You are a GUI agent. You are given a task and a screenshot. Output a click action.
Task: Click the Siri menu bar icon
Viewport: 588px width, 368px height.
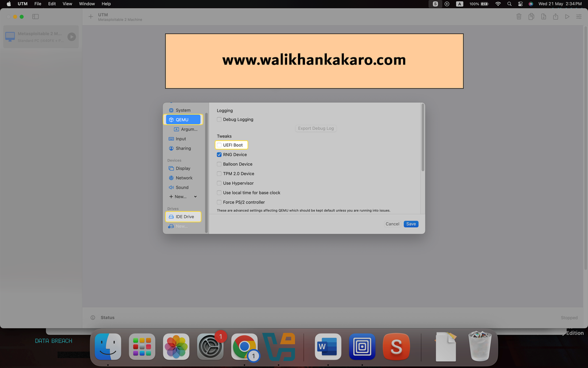point(531,4)
